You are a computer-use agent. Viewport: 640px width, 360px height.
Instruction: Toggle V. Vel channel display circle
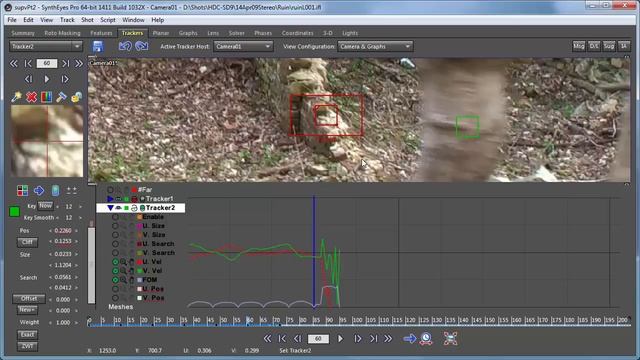(x=116, y=271)
